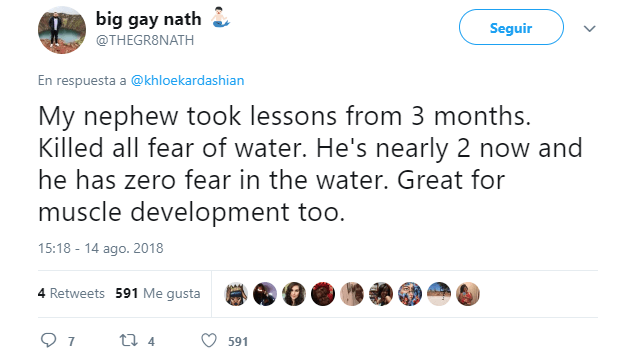636x364 pixels.
Task: Click the tweet text about nephew's lessons
Action: click(310, 164)
